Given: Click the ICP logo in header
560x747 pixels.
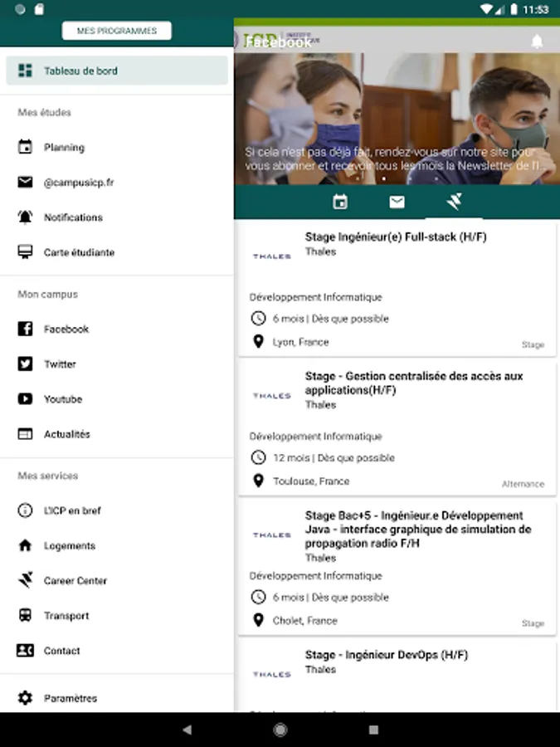Looking at the screenshot, I should (x=277, y=41).
